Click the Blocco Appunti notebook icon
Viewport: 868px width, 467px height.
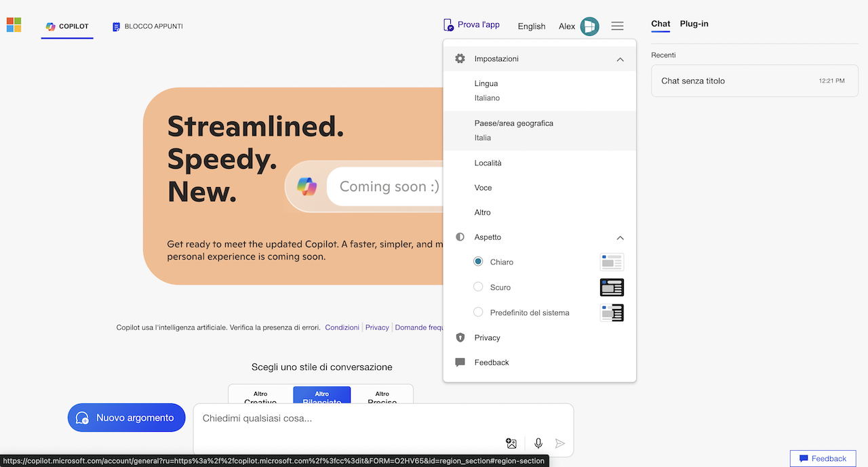click(x=117, y=26)
